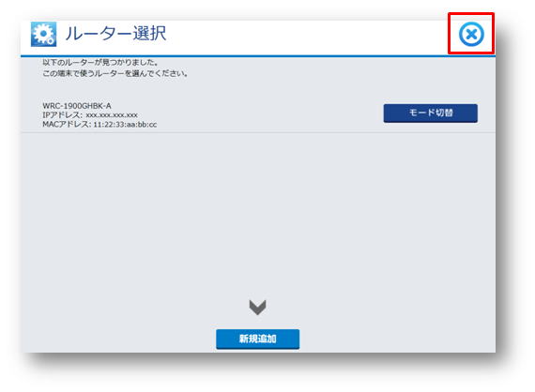
Task: Click the モード切替 button
Action: (x=430, y=113)
